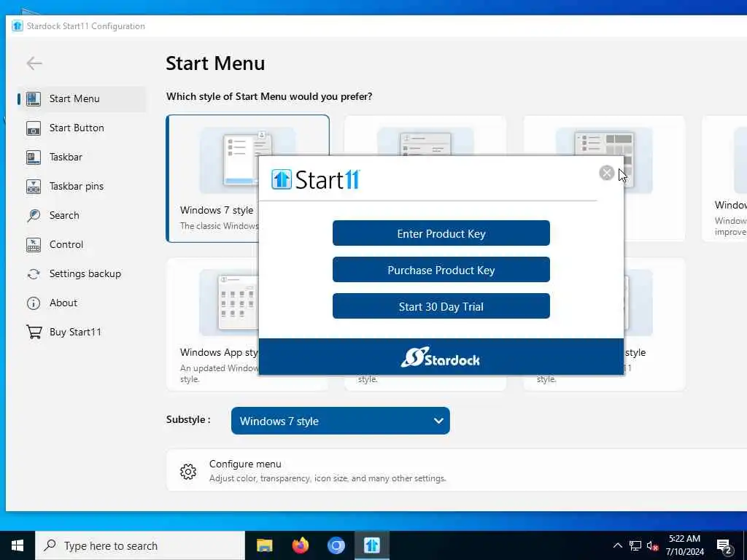Open File Explorer from the taskbar
This screenshot has height=560, width=747.
pos(264,545)
